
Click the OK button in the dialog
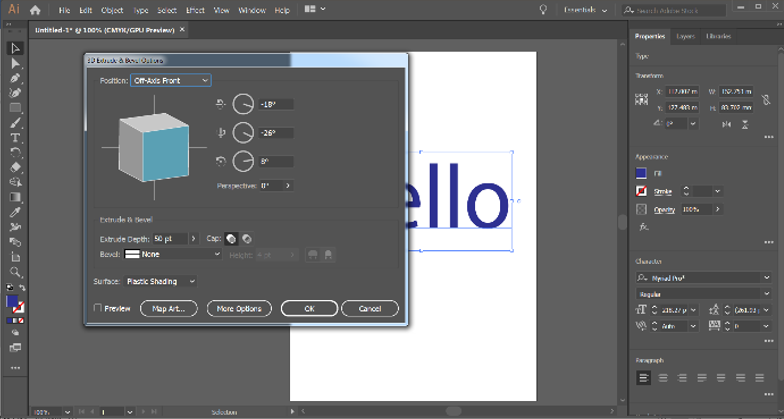(309, 308)
